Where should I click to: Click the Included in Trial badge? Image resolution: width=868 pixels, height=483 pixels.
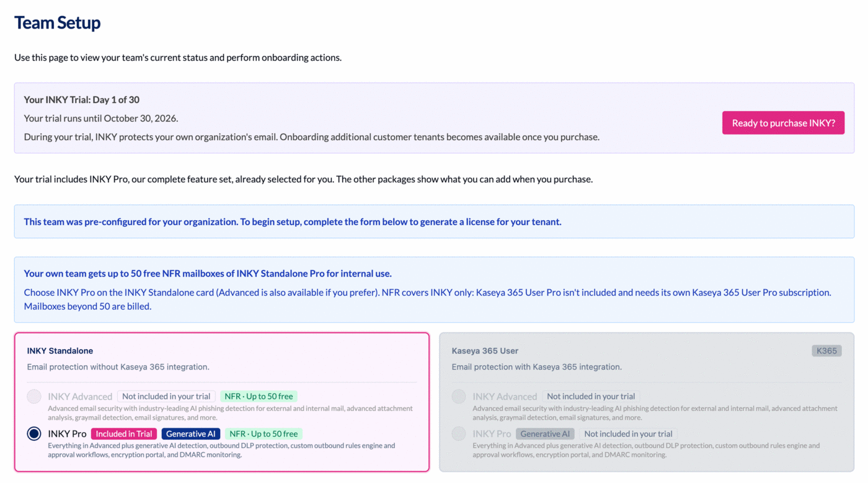[124, 434]
